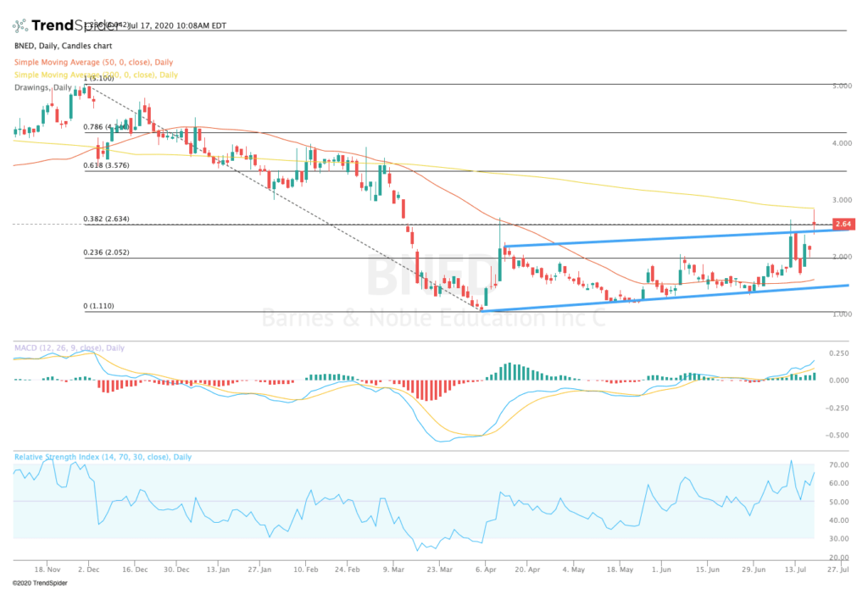The image size is (868, 589).
Task: Click the red 2.64 current price tag
Action: pyautogui.click(x=843, y=225)
